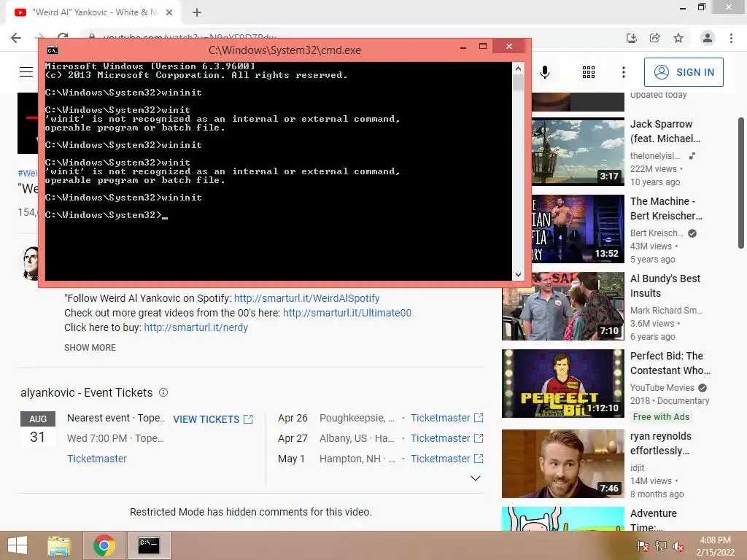The height and width of the screenshot is (560, 747).
Task: Click Chrome icon in taskbar
Action: tap(104, 545)
